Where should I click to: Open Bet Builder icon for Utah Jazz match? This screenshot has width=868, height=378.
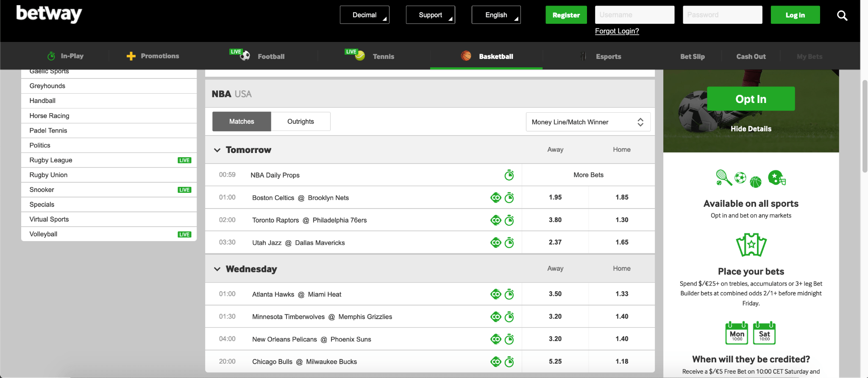point(495,242)
